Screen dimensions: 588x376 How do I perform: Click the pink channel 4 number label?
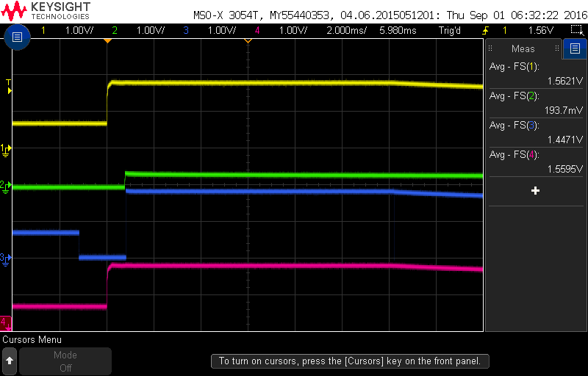[257, 30]
